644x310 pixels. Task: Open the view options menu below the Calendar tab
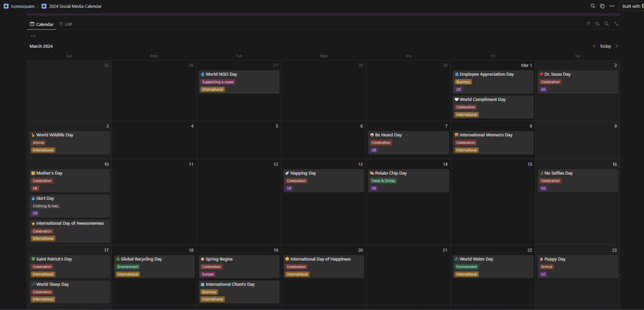click(33, 36)
